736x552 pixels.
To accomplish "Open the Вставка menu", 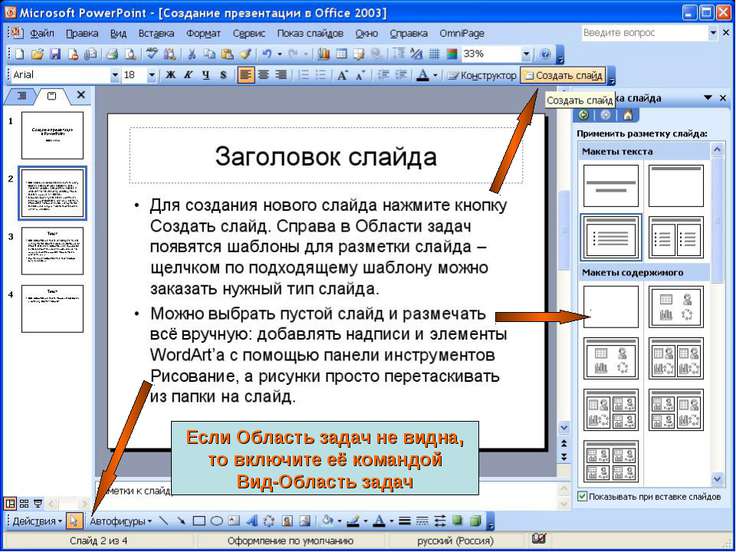I will click(156, 34).
